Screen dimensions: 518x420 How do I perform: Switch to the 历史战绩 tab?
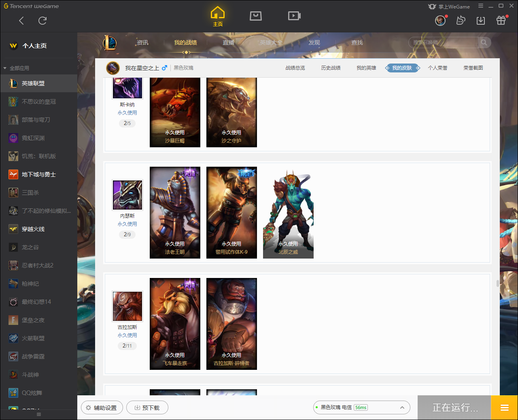point(331,68)
